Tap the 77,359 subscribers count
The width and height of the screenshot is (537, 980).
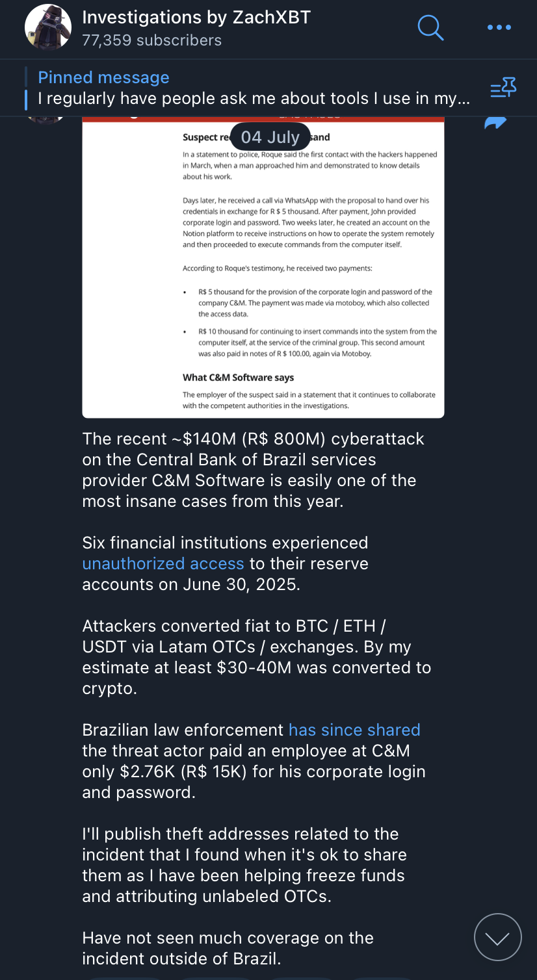[151, 40]
